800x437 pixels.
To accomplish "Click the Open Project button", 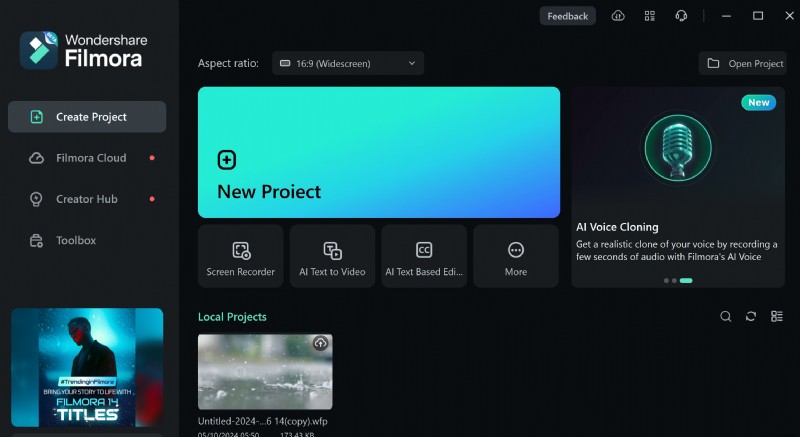I will click(745, 64).
